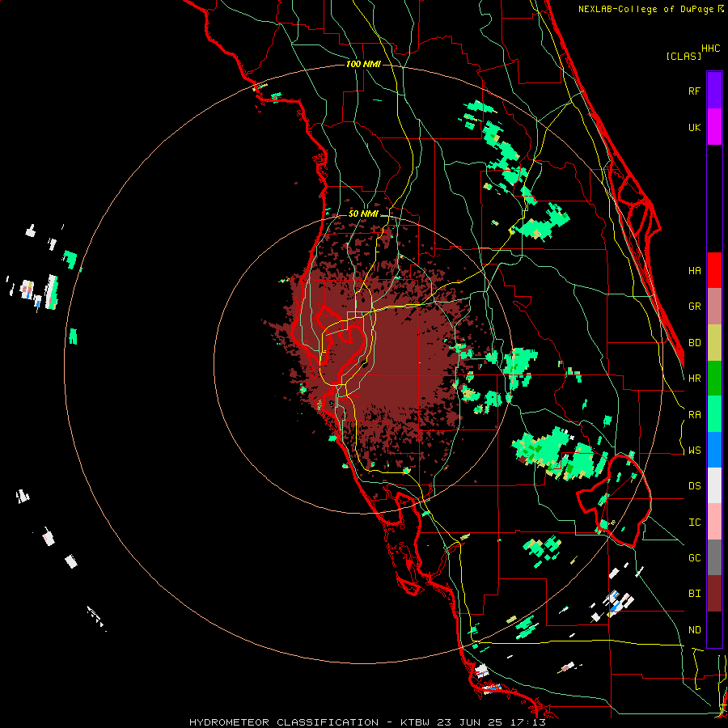The height and width of the screenshot is (728, 728).
Task: Click the IC legend label
Action: pyautogui.click(x=694, y=523)
